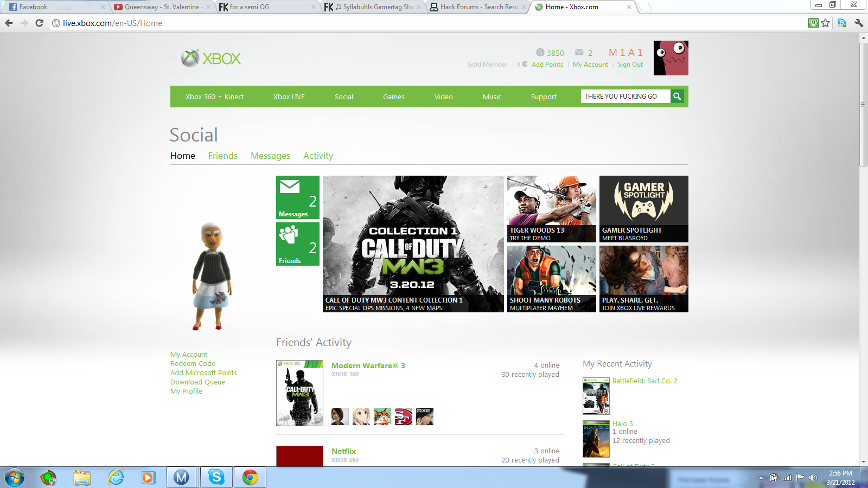
Task: Open My Account link in header
Action: [591, 65]
